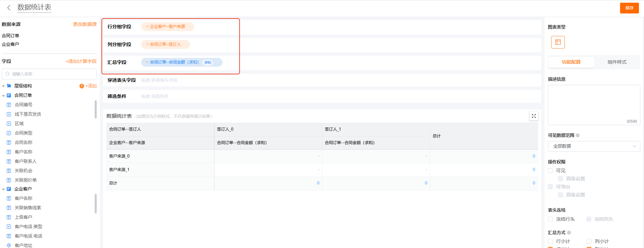Viewport: 644px width, 248px height.
Task: Select the table chart type icon
Action: tap(558, 42)
